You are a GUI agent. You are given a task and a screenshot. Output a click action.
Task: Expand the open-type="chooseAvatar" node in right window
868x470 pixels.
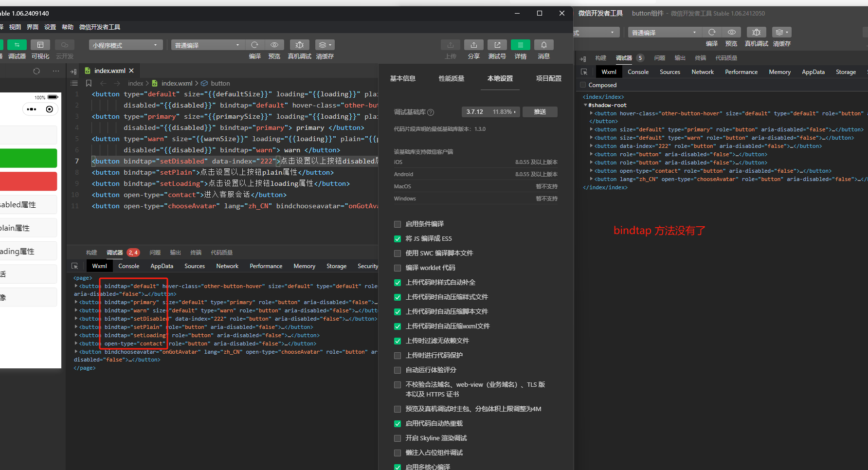(591, 179)
